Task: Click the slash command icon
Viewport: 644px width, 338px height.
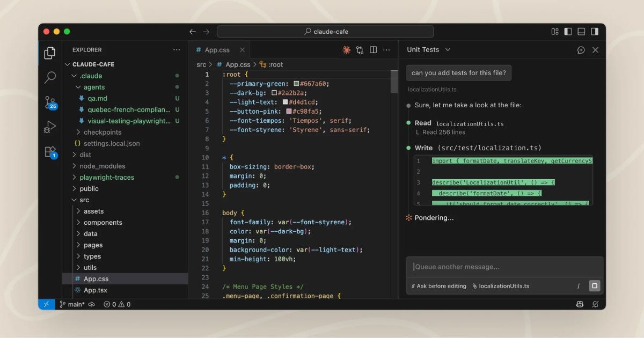Action: point(579,286)
